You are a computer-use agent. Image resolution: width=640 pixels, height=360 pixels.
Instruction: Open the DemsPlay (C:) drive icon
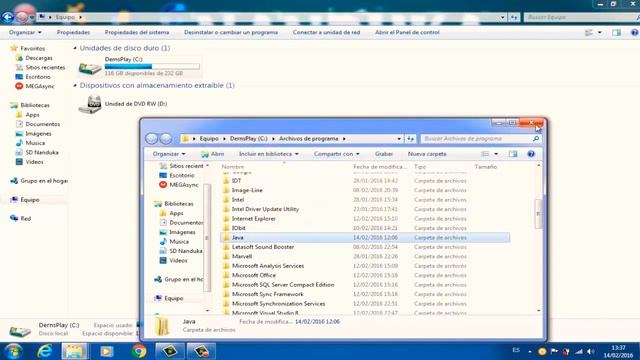tap(90, 68)
